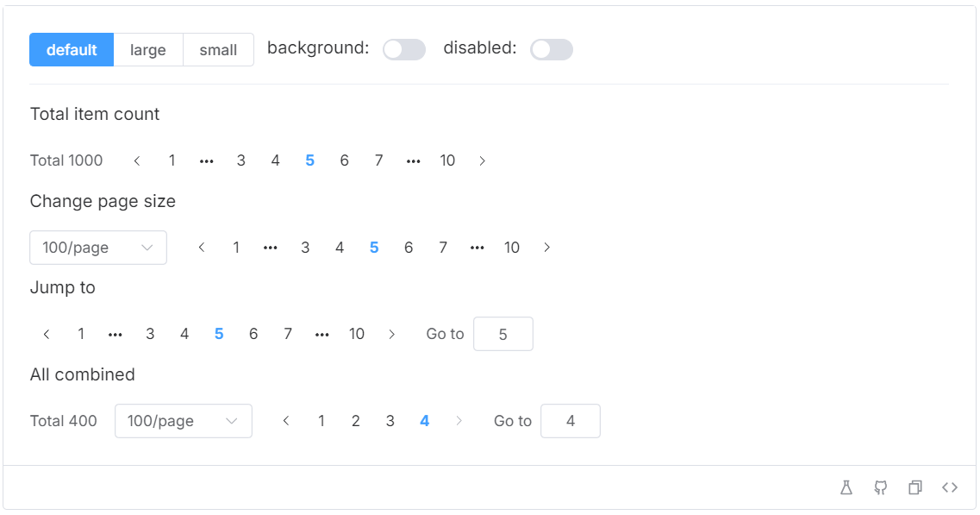This screenshot has height=515, width=980.
Task: Expand the code view with the angle-brackets icon
Action: (x=949, y=487)
